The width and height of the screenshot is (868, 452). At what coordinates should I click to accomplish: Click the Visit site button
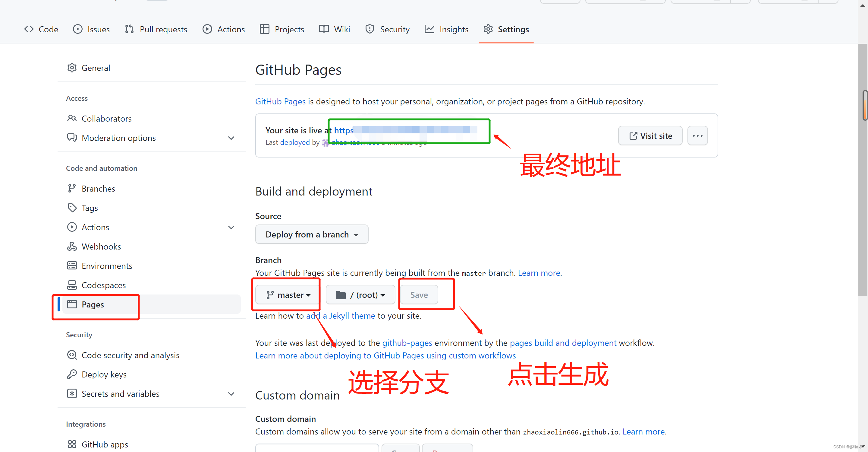(x=650, y=135)
